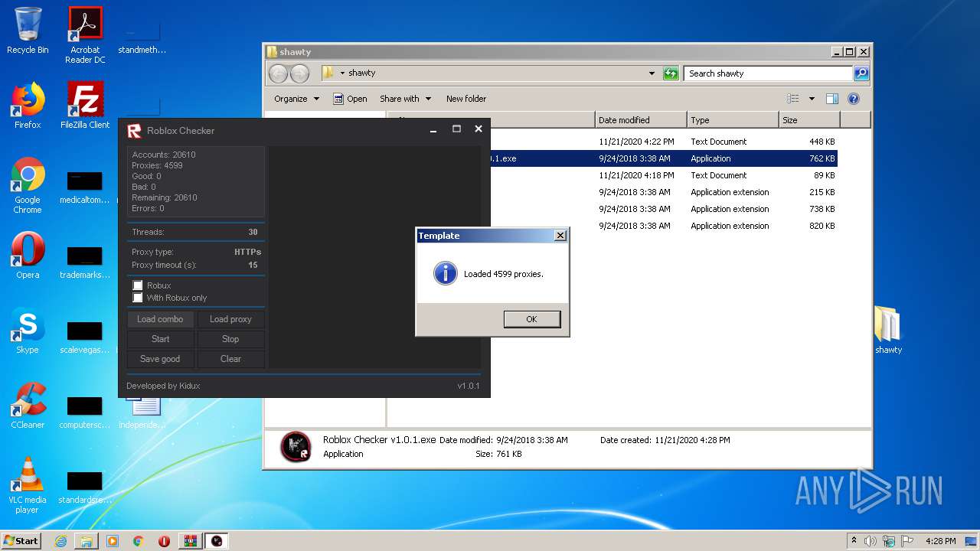Sort files by Date modified column
980x551 pixels.
pos(641,120)
